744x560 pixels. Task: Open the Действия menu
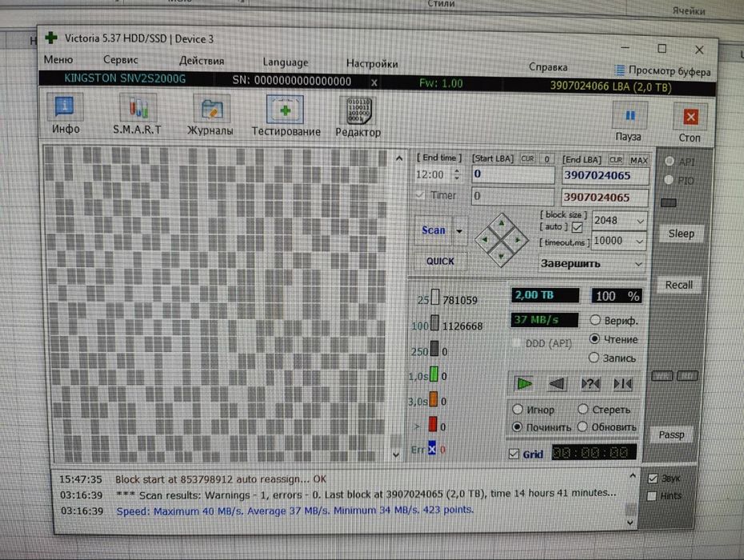pos(202,61)
